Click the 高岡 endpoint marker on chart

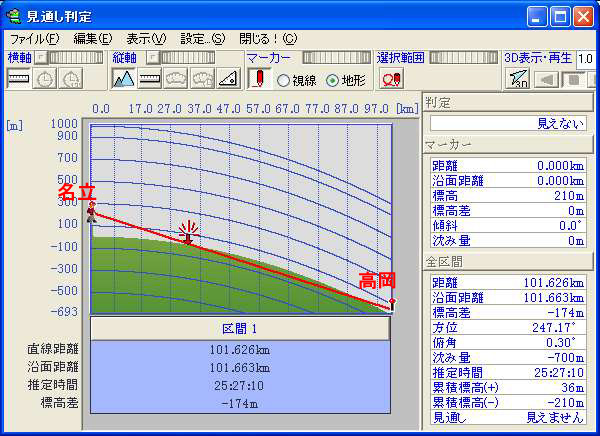pos(392,305)
